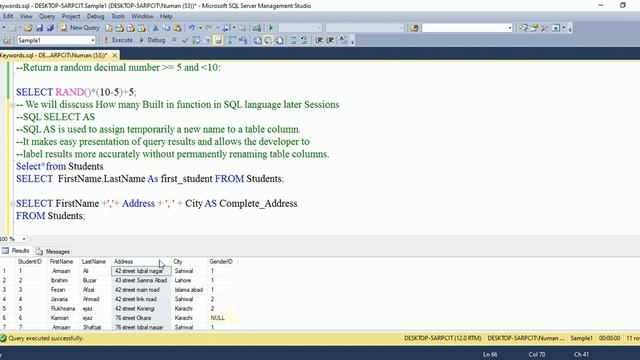This screenshot has height=360, width=640.
Task: Toggle Include Client Statistics
Action: pyautogui.click(x=243, y=40)
